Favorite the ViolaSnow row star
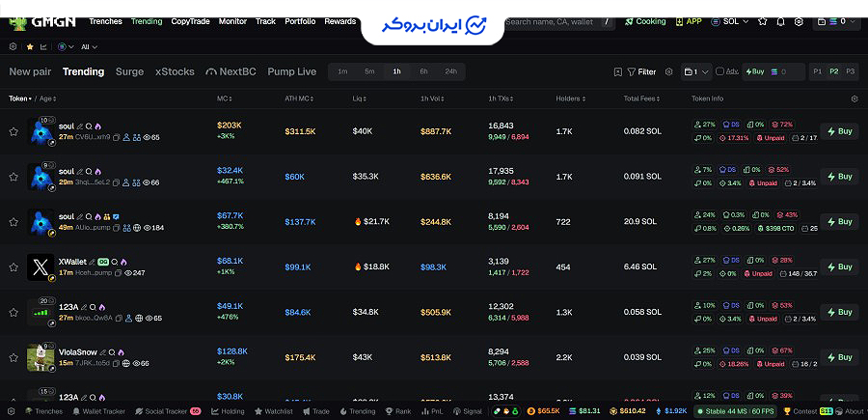 [x=14, y=357]
